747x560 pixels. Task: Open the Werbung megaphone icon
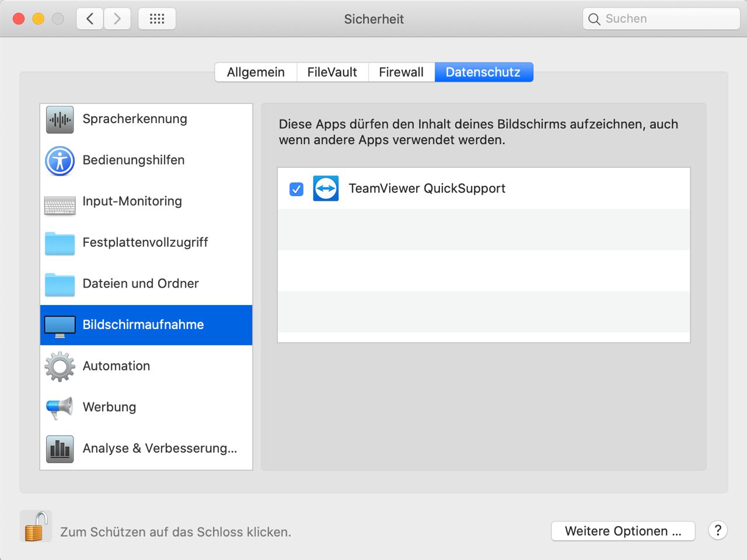60,407
